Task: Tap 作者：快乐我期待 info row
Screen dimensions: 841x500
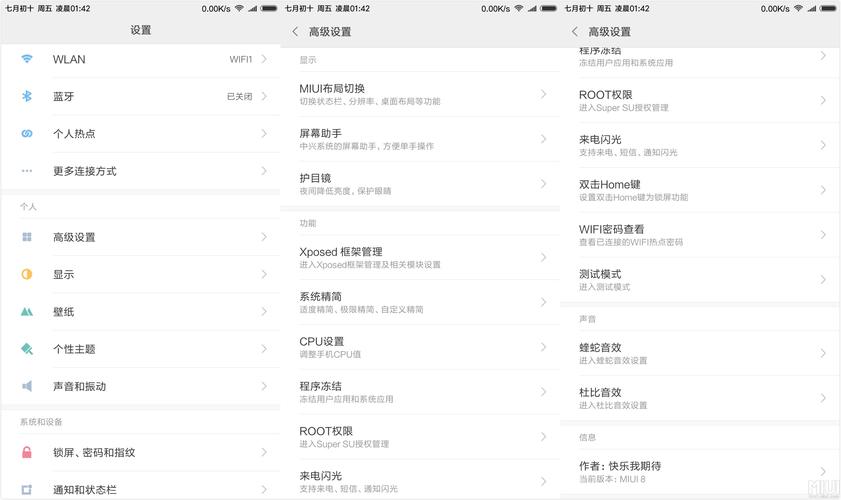Action: tap(700, 472)
